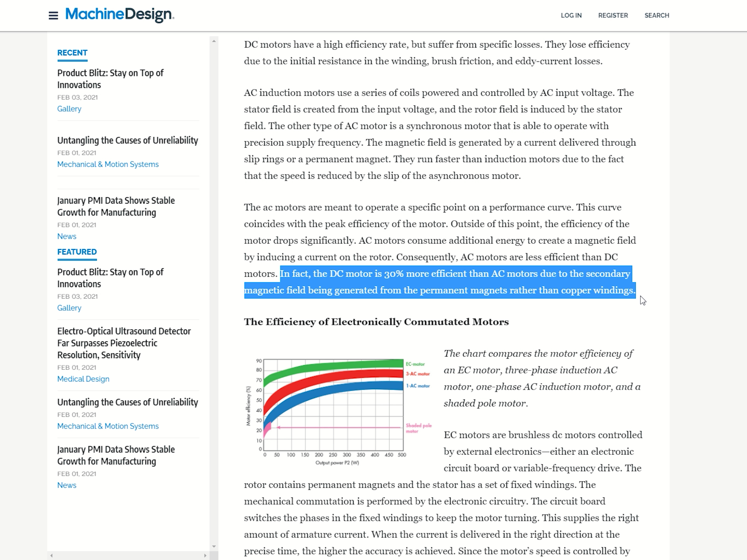Open the hamburger menu icon

click(53, 16)
